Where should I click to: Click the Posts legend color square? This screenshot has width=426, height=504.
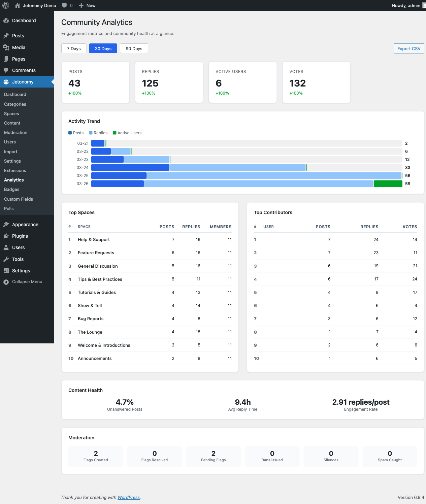(70, 133)
